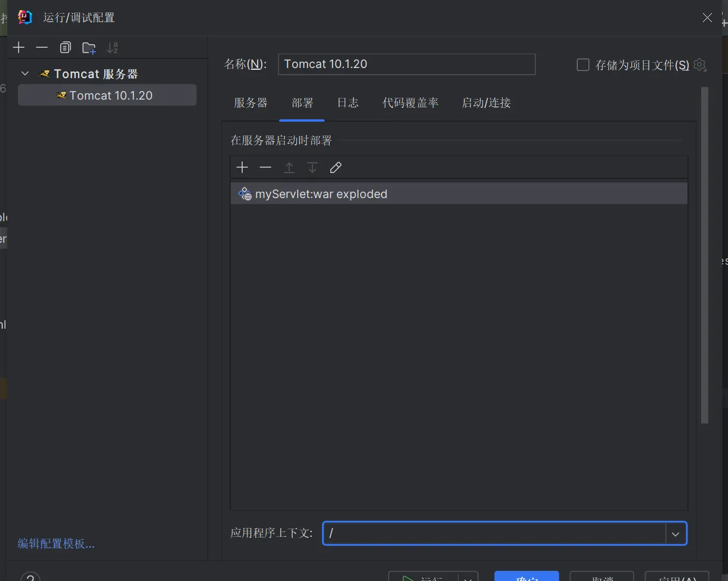The height and width of the screenshot is (581, 728).
Task: Focus the 应用程序上下文 text field
Action: pyautogui.click(x=494, y=534)
